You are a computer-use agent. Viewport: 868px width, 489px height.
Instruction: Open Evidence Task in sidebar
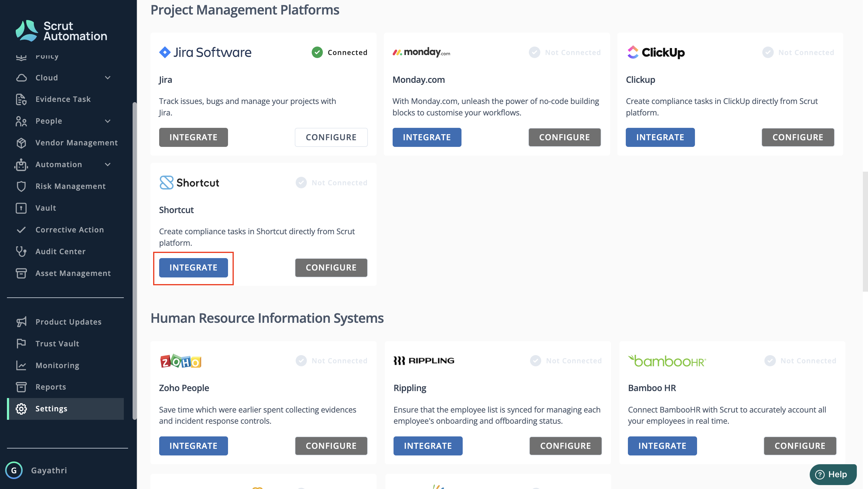pos(63,99)
